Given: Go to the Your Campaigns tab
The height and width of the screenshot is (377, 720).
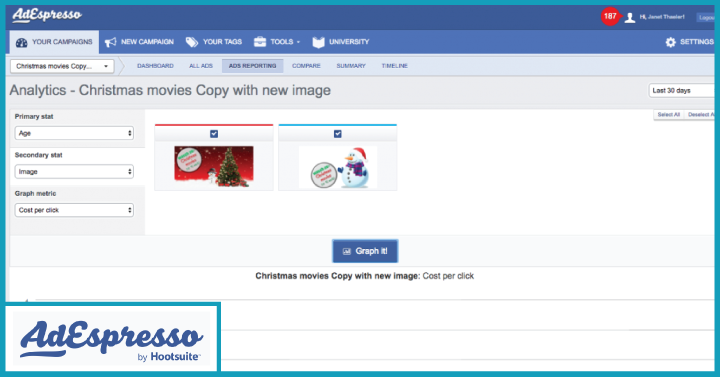Looking at the screenshot, I should pos(54,42).
